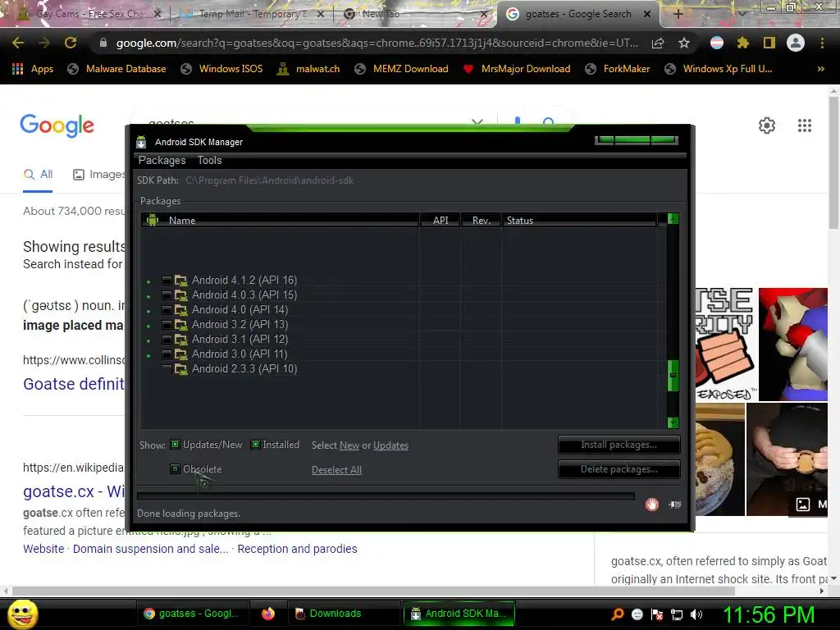
Task: Click the SDK Manager loading progress bar
Action: pyautogui.click(x=386, y=496)
